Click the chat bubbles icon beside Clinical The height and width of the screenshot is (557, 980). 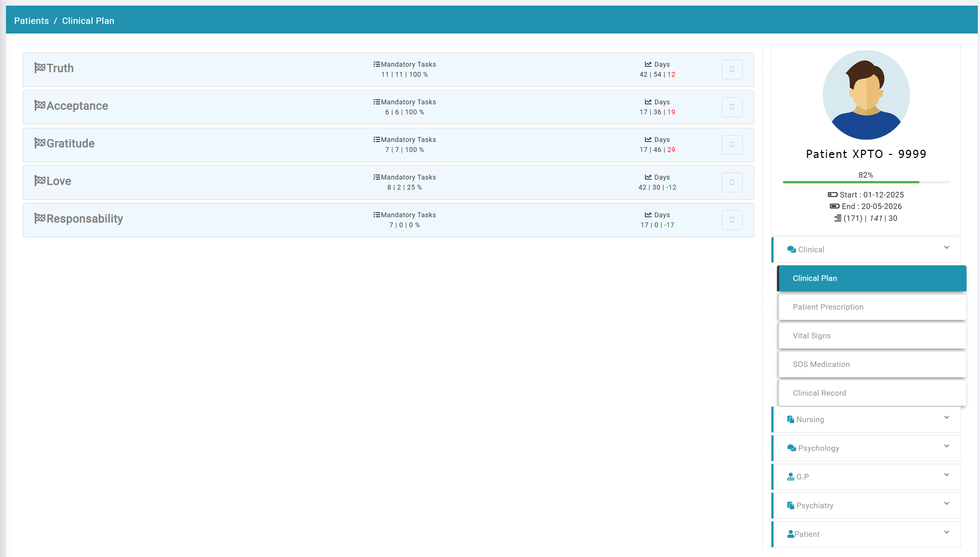point(791,249)
